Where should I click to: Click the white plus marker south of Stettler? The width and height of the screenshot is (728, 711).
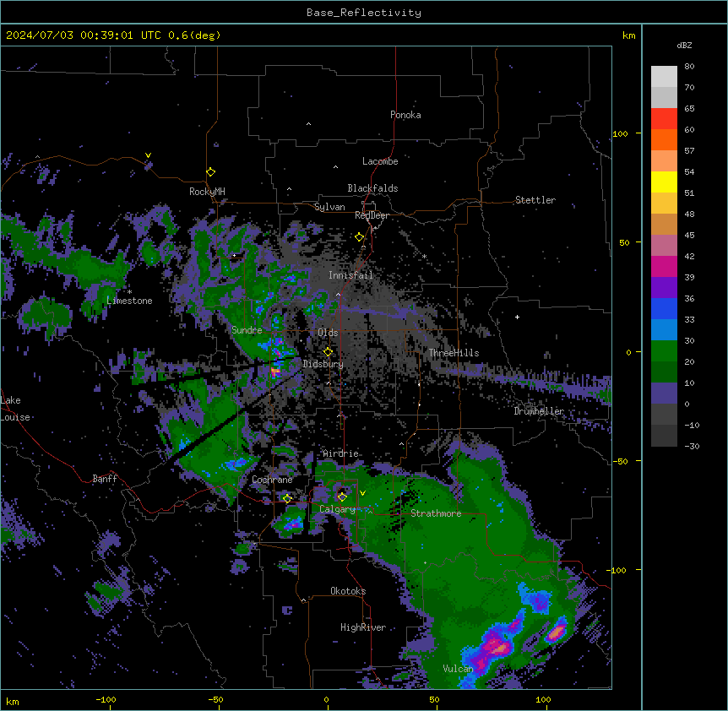click(517, 317)
